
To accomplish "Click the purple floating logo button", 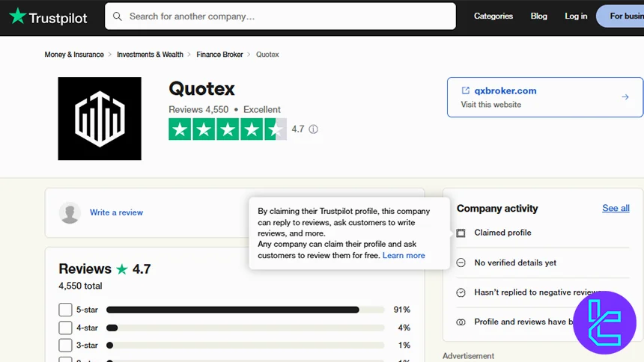I will tap(604, 322).
